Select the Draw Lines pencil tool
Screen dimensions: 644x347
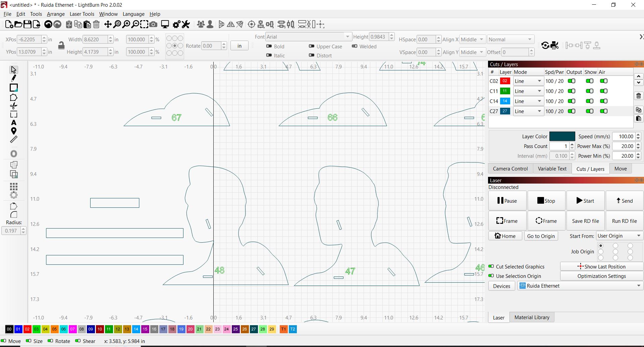(x=14, y=79)
